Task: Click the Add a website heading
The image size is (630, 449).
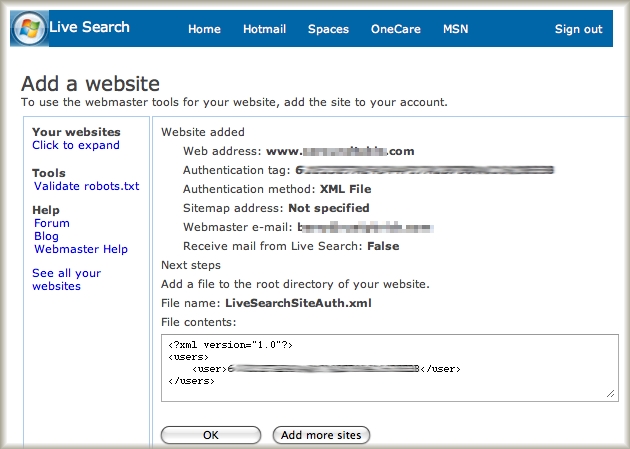Action: pyautogui.click(x=90, y=84)
